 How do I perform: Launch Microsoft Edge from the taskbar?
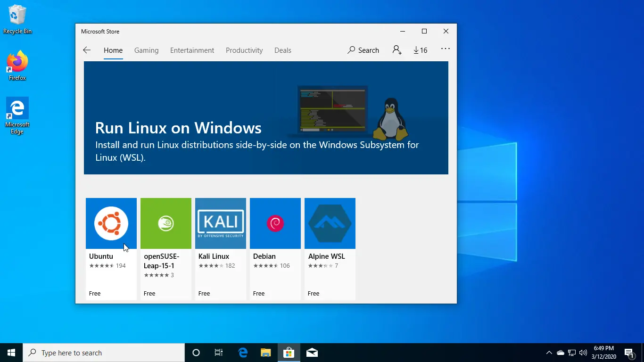click(242, 352)
